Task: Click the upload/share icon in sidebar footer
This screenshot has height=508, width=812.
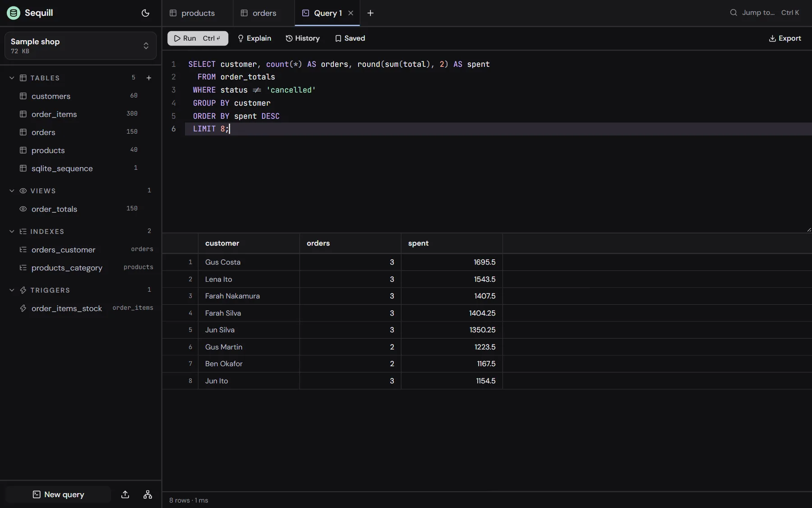Action: (125, 494)
